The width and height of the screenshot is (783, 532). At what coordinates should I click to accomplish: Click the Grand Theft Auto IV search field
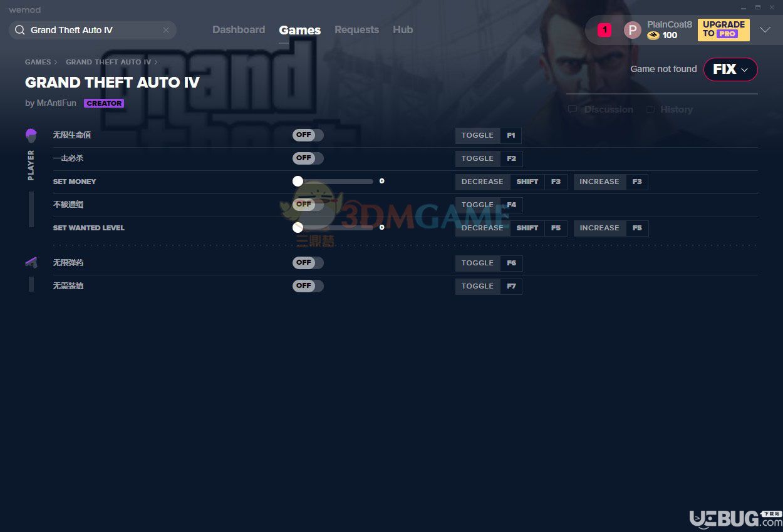[93, 30]
